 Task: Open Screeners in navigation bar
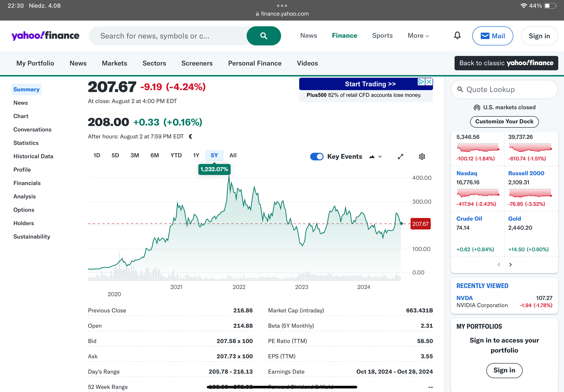click(197, 63)
